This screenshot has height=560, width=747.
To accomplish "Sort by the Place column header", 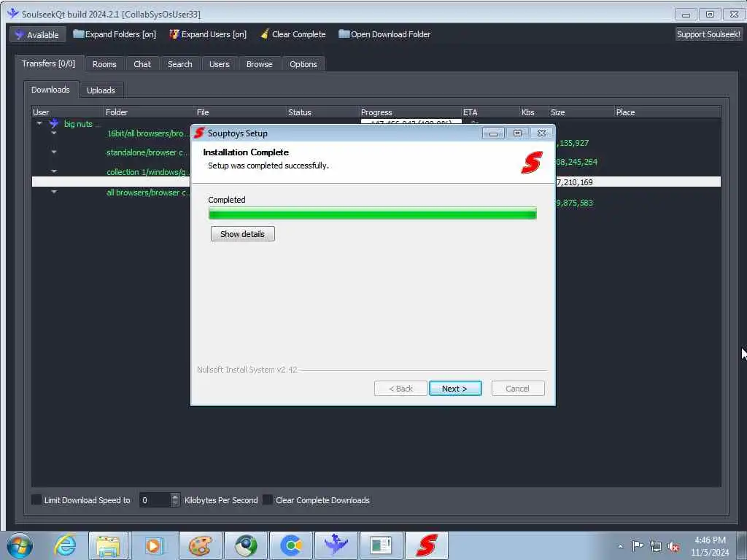I will coord(667,112).
